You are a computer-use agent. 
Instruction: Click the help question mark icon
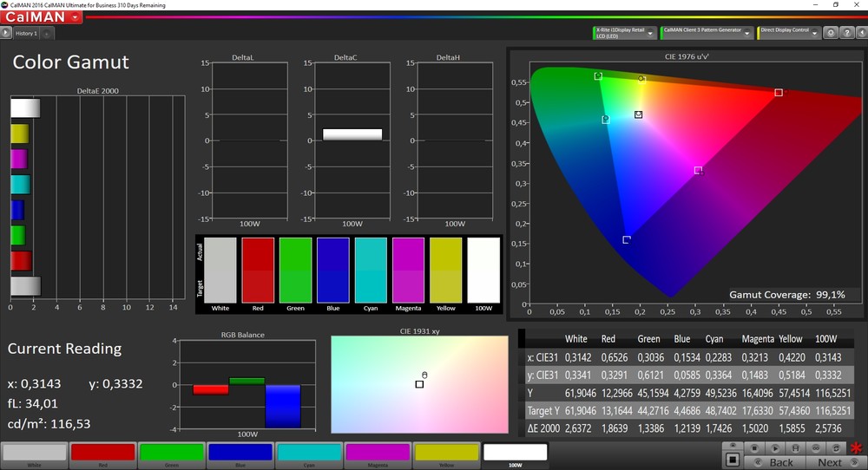pyautogui.click(x=846, y=33)
